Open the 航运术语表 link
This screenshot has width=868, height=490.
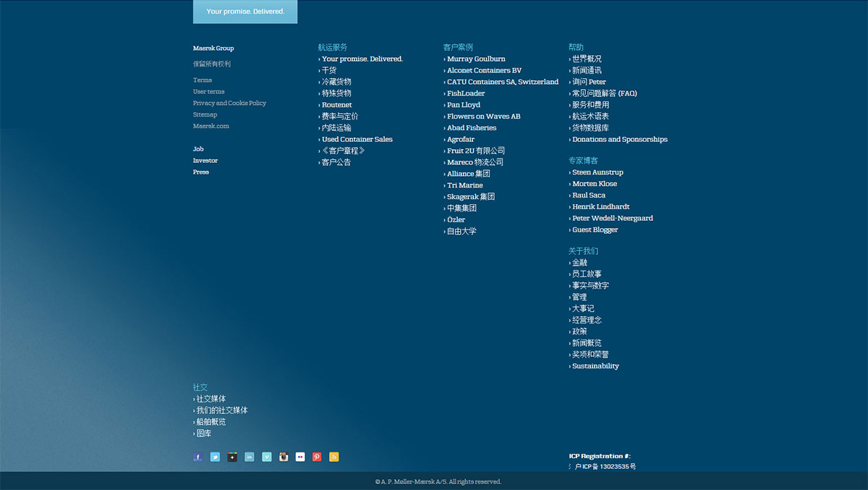(x=589, y=117)
